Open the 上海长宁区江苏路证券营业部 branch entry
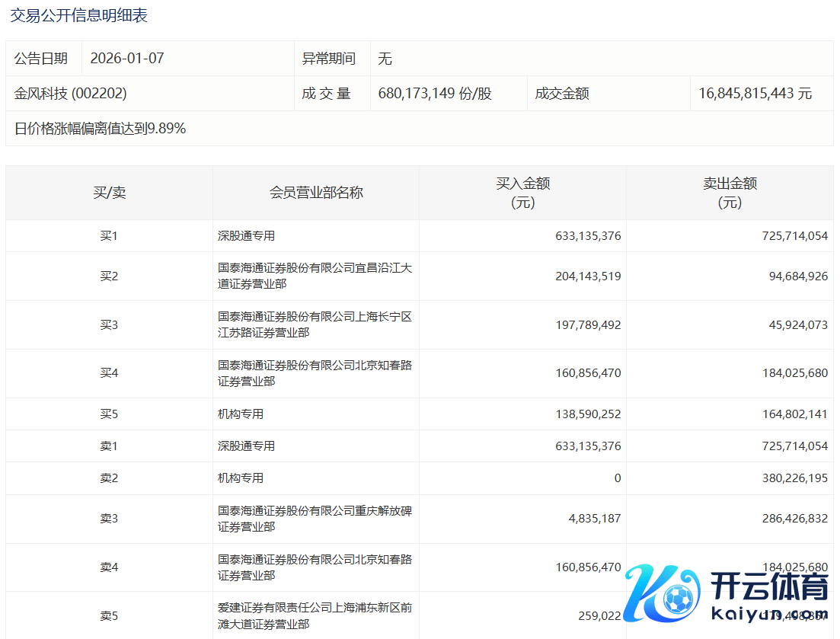Viewport: 840px width, 639px height. pos(315,324)
